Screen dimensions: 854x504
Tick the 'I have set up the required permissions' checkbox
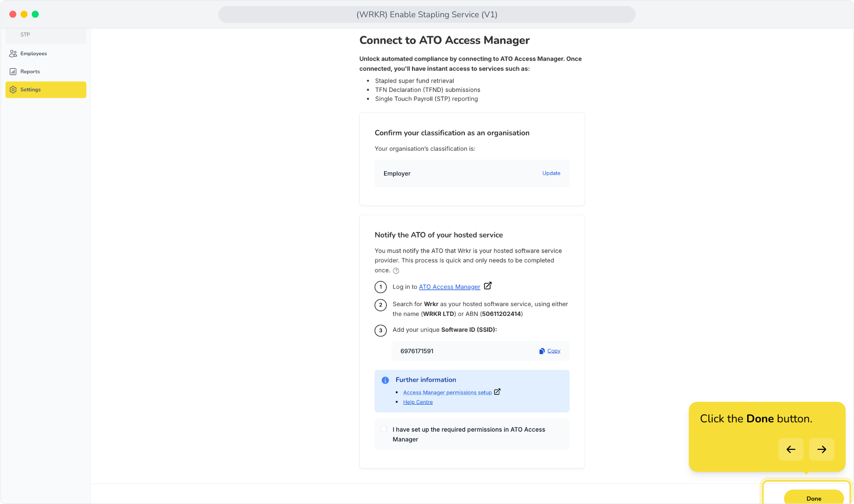(384, 429)
